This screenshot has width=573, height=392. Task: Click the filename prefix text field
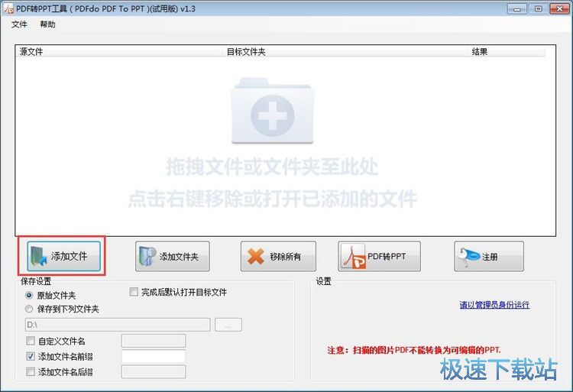[x=154, y=356]
